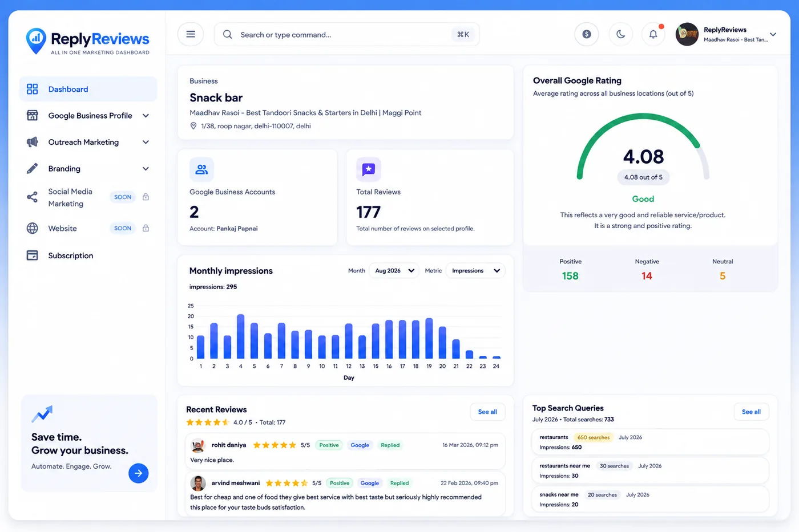This screenshot has height=532, width=799.
Task: Click the lock icon beside Website
Action: point(146,228)
